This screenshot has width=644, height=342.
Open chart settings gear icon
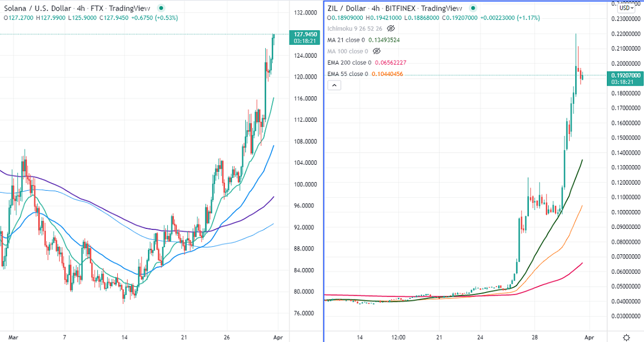(626, 337)
